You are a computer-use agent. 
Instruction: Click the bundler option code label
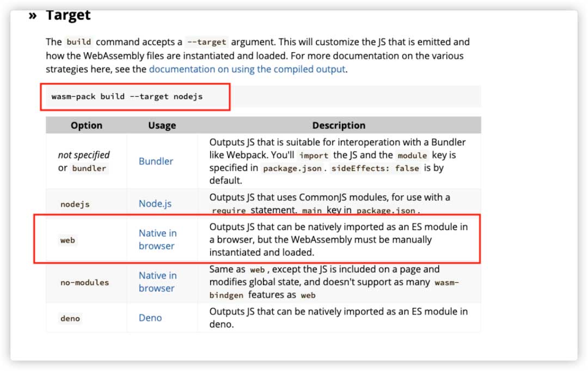coord(89,168)
